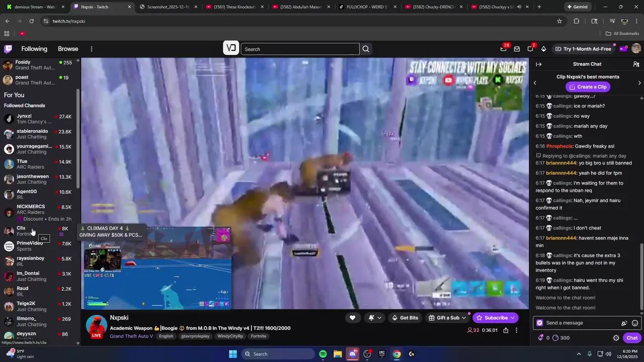The image size is (644, 362).
Task: Open Tfue channel in sidebar
Action: pos(39,164)
